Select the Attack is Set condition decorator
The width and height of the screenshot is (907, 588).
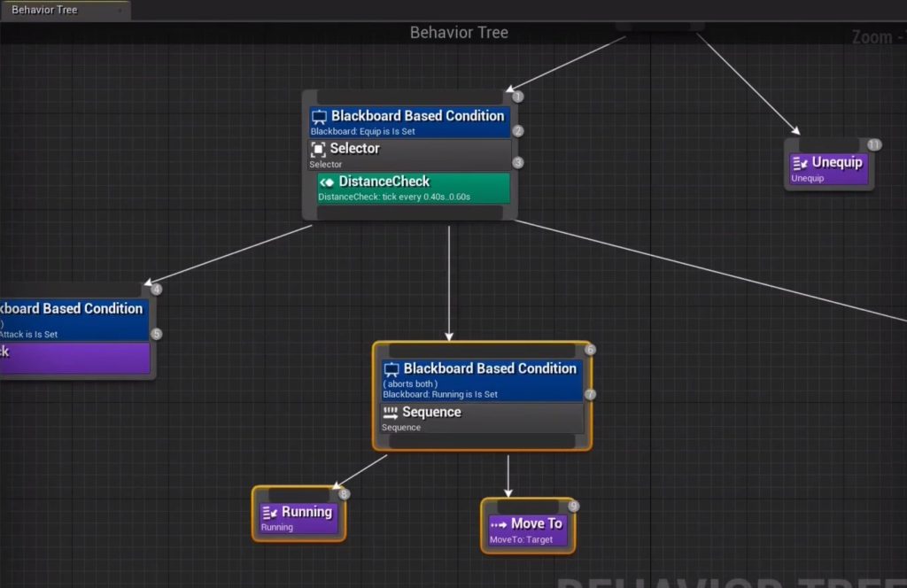tap(74, 319)
